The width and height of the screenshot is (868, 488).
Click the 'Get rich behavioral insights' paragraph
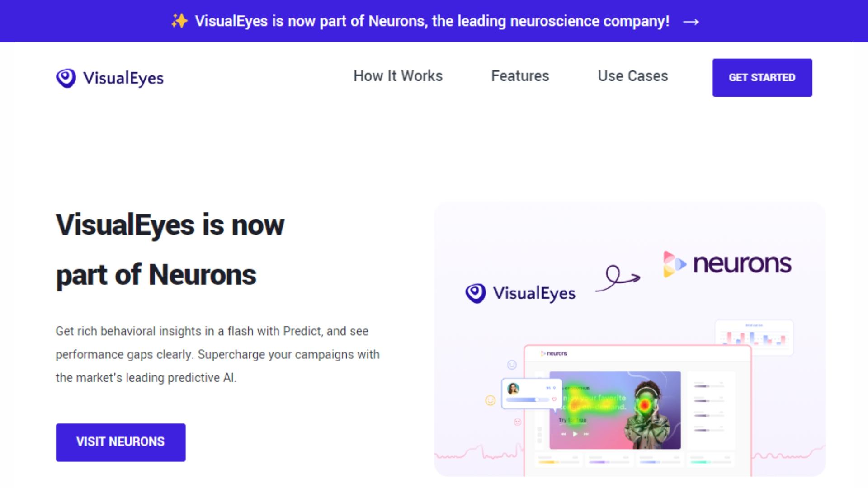coord(217,354)
